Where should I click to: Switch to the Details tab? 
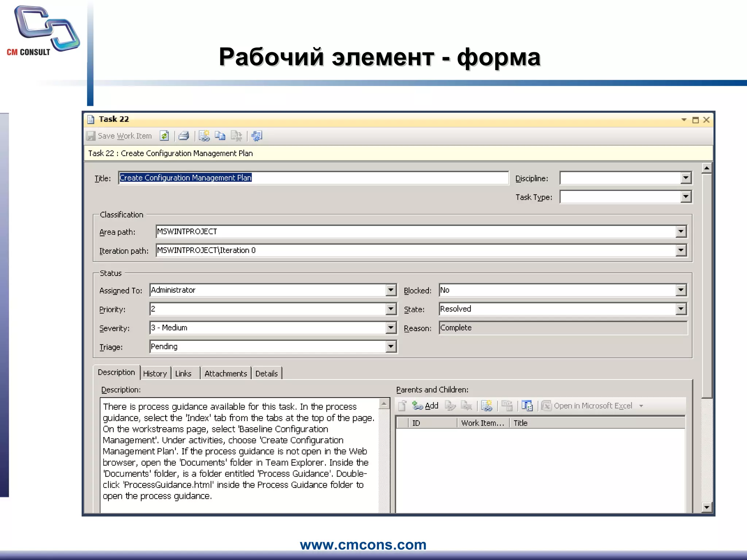pos(267,373)
